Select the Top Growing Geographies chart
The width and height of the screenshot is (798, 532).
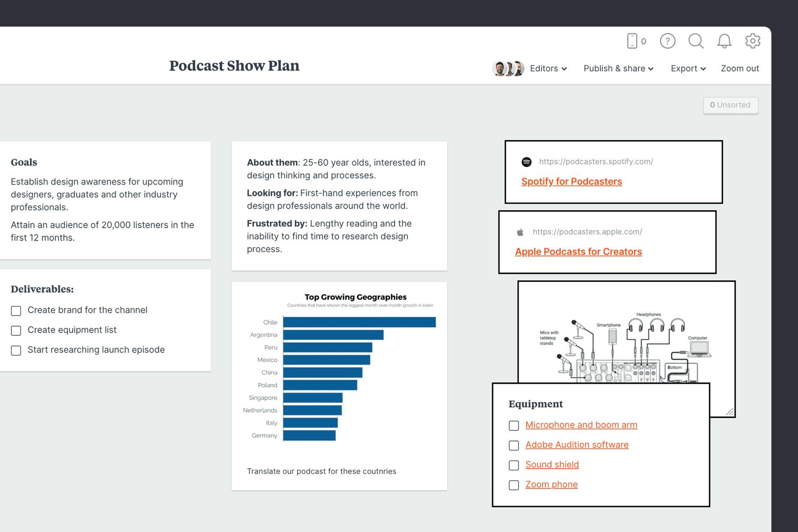click(x=339, y=372)
